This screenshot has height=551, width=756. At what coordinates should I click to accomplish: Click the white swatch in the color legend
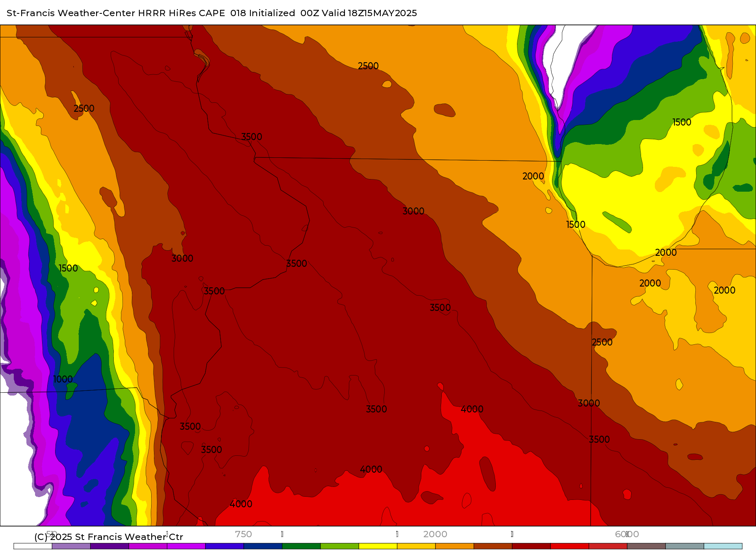(33, 546)
